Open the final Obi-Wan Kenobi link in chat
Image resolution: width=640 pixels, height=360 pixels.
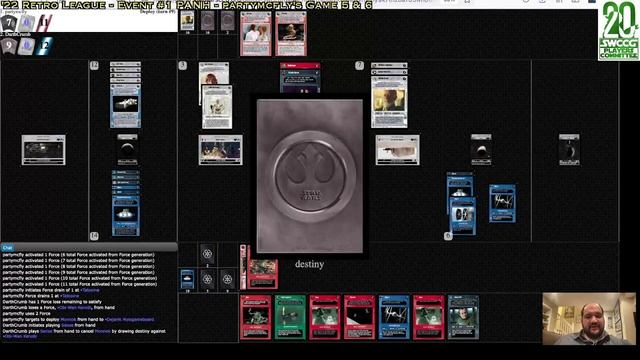(x=20, y=337)
